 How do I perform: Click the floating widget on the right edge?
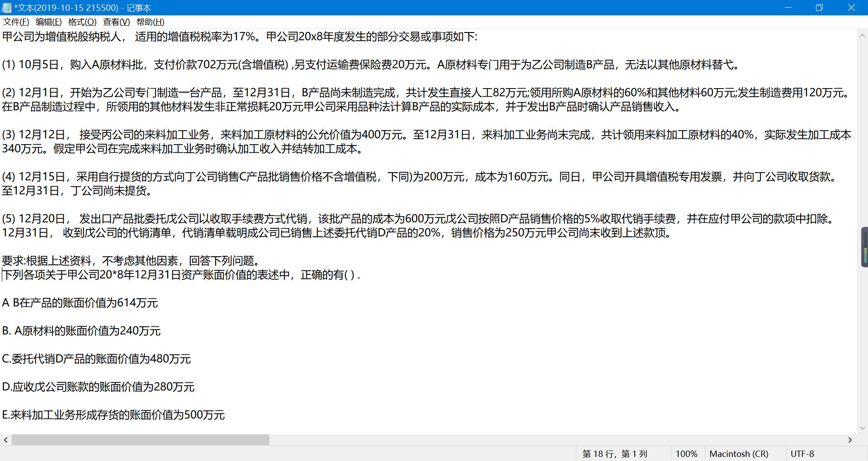point(864,247)
